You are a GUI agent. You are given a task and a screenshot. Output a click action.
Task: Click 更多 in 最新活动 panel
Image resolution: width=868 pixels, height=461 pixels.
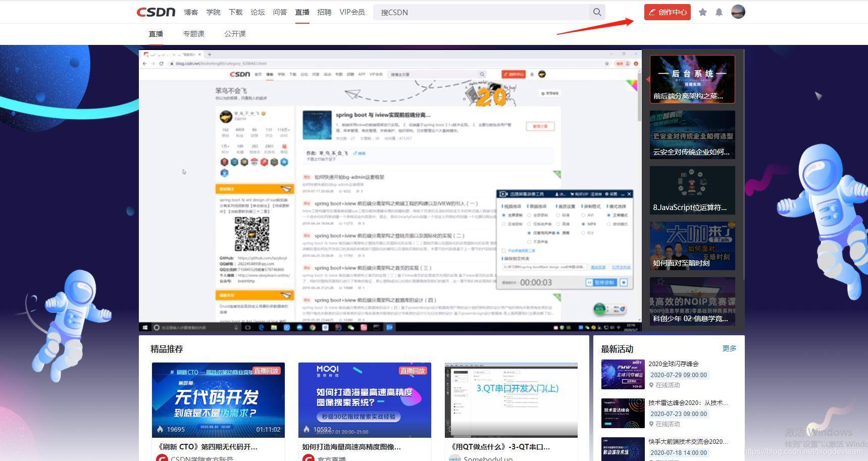(x=729, y=348)
